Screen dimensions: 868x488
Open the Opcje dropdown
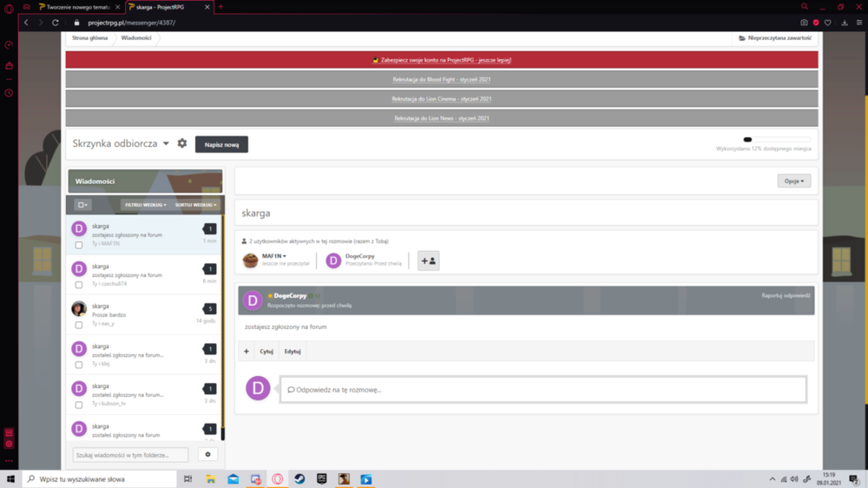pos(794,181)
